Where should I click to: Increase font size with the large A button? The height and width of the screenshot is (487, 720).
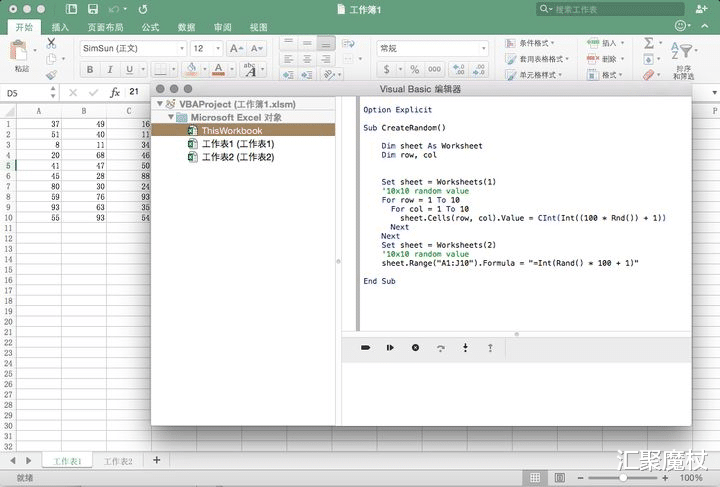coord(236,48)
